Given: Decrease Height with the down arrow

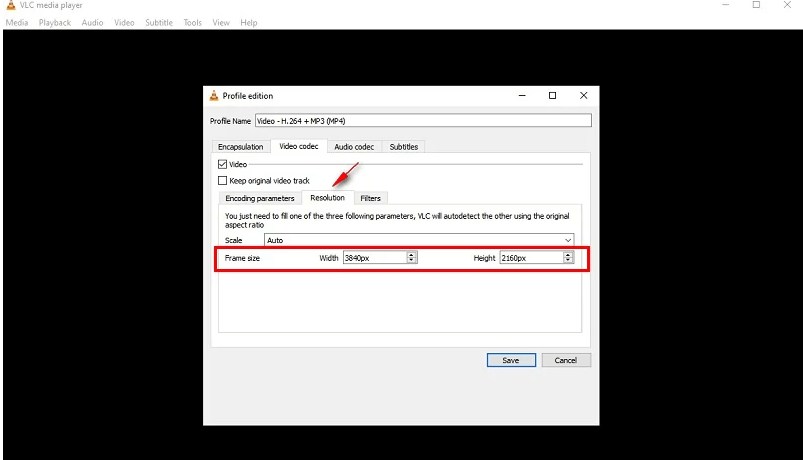Looking at the screenshot, I should (x=568, y=261).
